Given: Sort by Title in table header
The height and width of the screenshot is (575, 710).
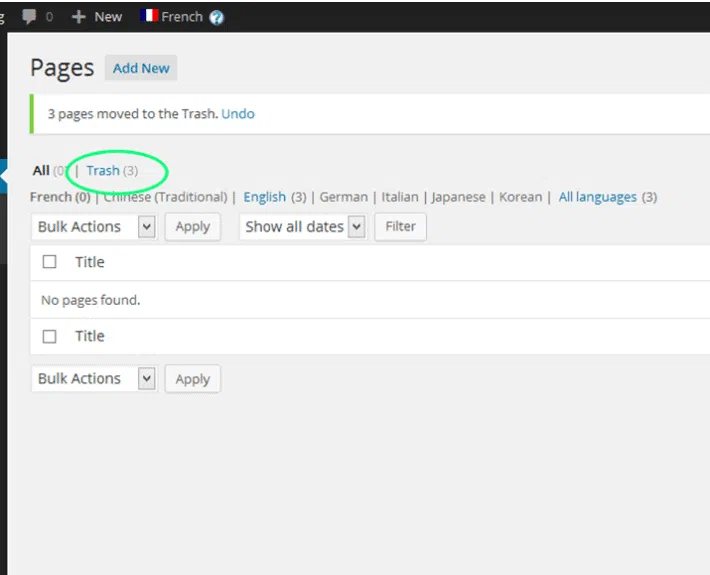Looking at the screenshot, I should pos(90,262).
